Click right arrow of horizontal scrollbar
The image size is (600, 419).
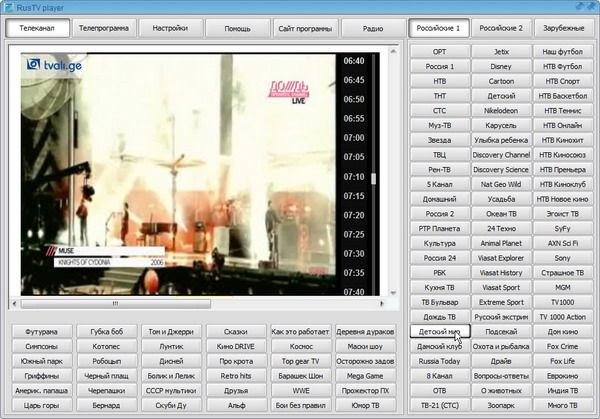(382, 304)
